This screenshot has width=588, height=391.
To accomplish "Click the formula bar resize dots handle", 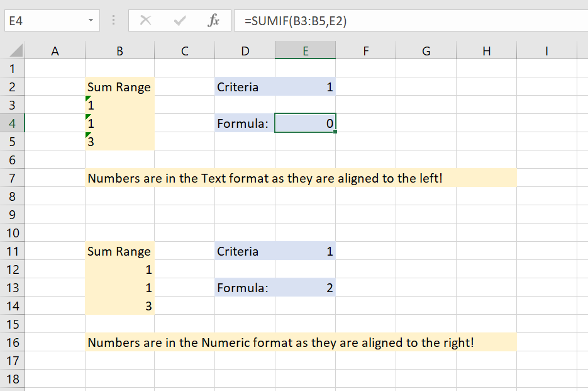I will tap(113, 21).
